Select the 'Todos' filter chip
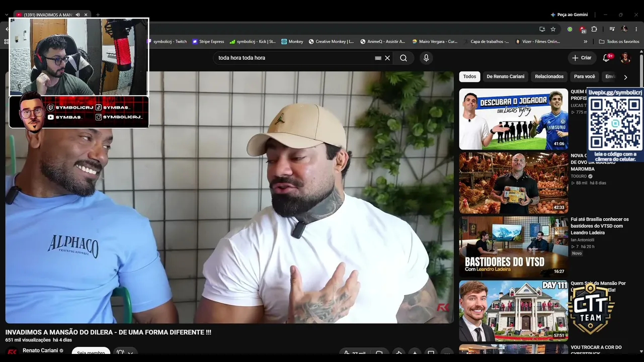The image size is (644, 362). click(x=469, y=77)
